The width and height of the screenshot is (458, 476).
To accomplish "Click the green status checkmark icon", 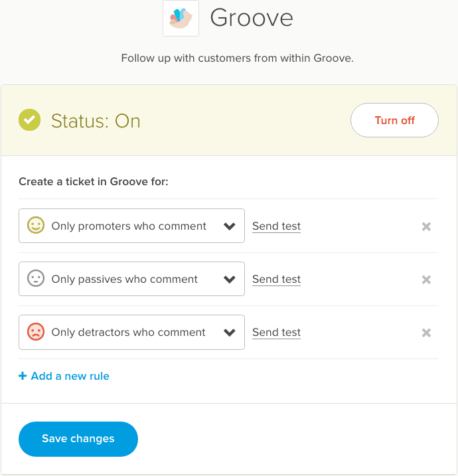I will [x=29, y=121].
